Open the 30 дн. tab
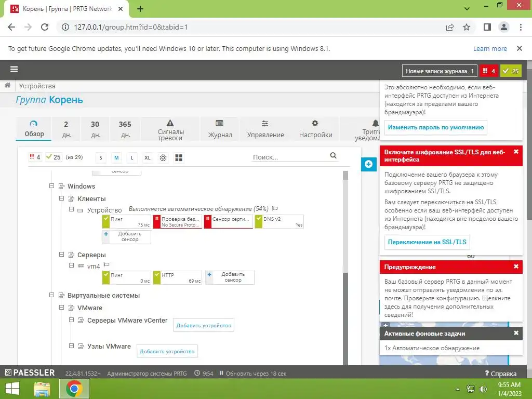Viewport: 532px width, 399px height. tap(96, 129)
